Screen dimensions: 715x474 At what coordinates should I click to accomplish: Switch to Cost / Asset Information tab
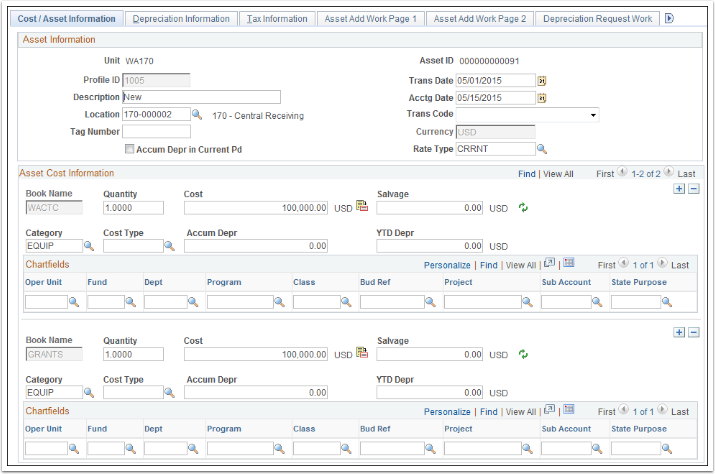(x=67, y=19)
